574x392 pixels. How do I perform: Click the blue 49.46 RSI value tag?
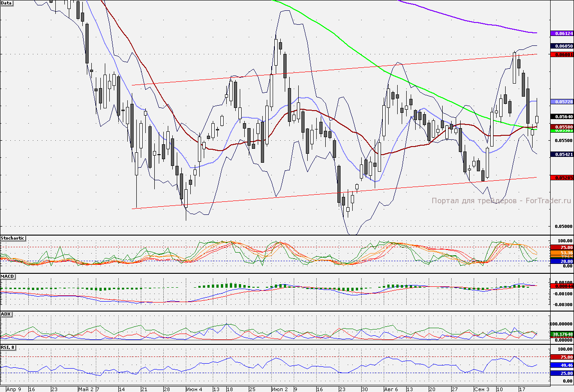[x=561, y=365]
